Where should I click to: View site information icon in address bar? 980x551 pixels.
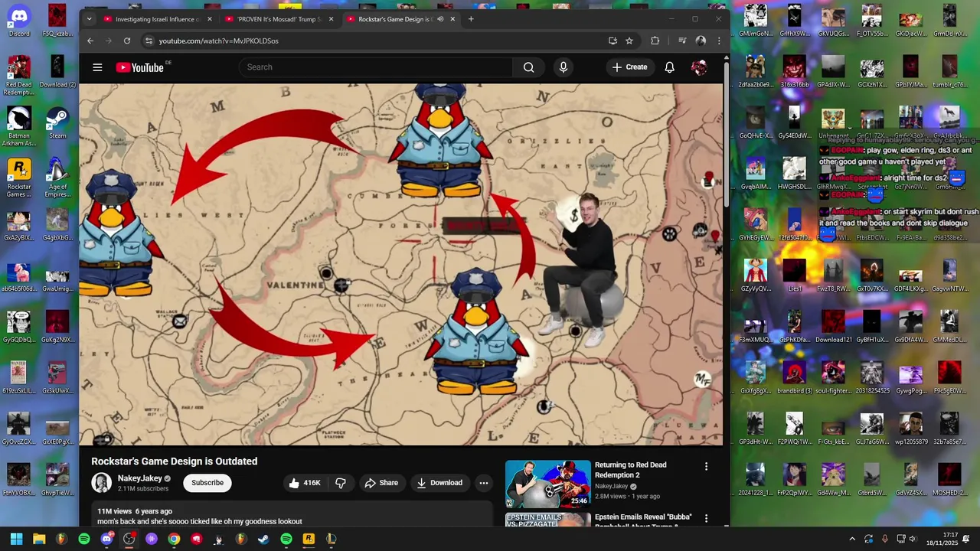pyautogui.click(x=149, y=41)
